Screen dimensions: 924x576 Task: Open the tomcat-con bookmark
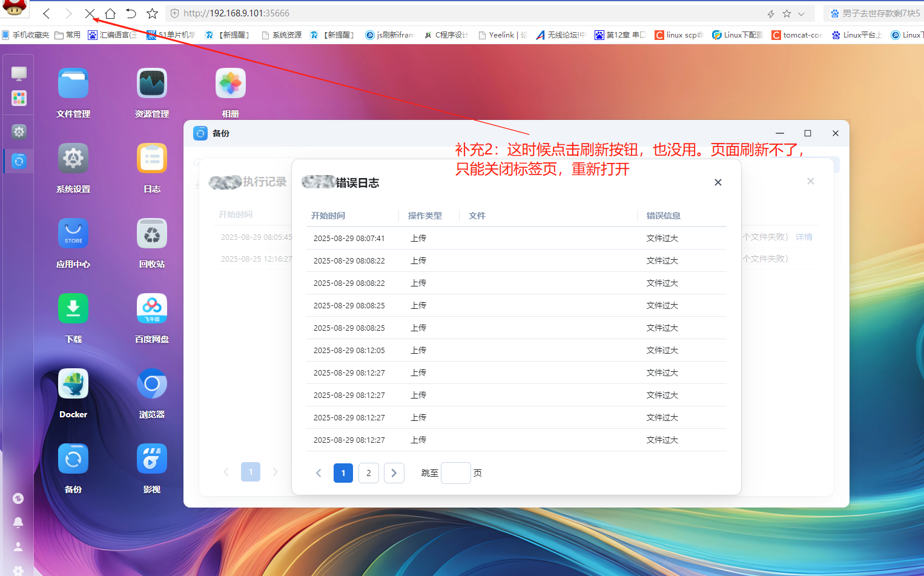(797, 35)
